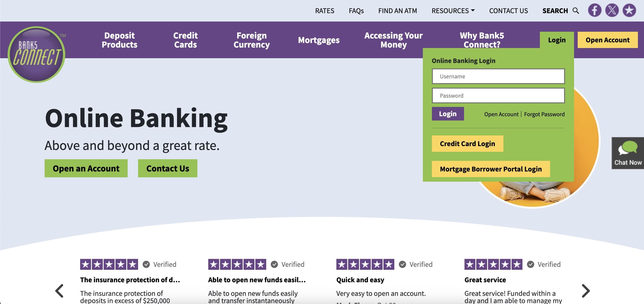Select the Credit Cards menu item
This screenshot has width=644, height=304.
click(x=185, y=40)
